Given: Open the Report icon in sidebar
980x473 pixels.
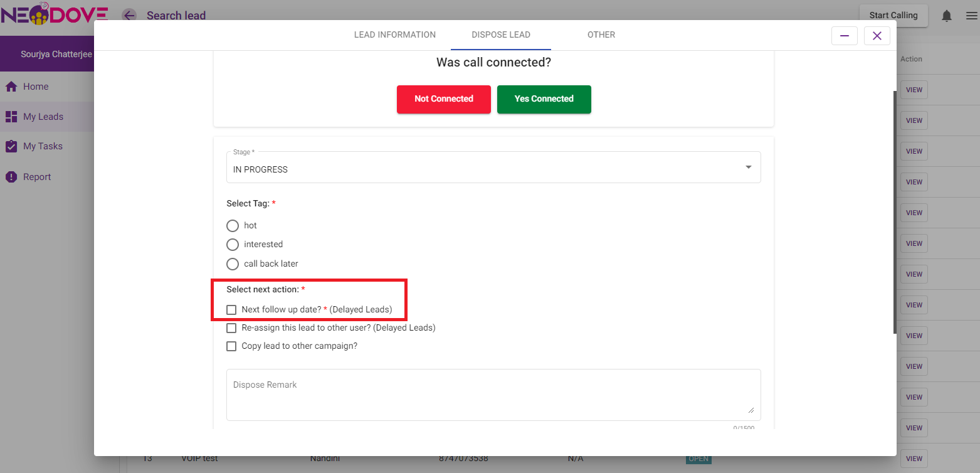Looking at the screenshot, I should (11, 177).
